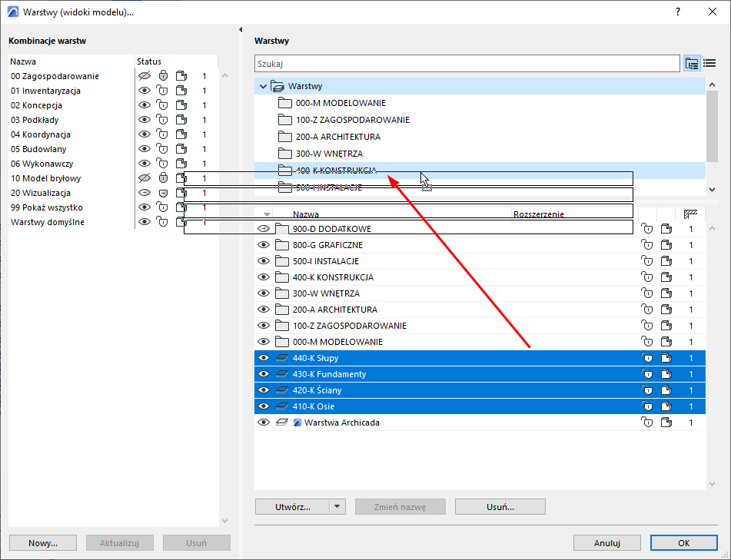731x560 pixels.
Task: Click the Utwórz... button
Action: 292,506
